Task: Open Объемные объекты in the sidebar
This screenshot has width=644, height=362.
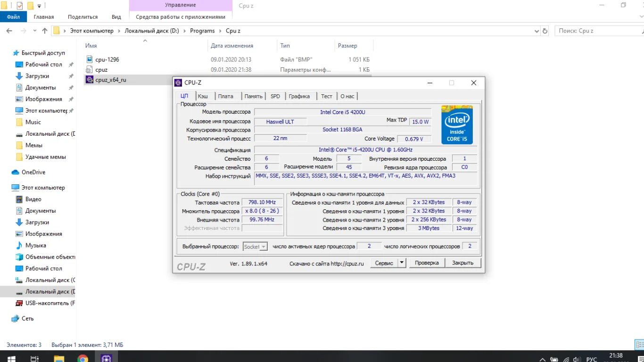Action: pos(50,257)
